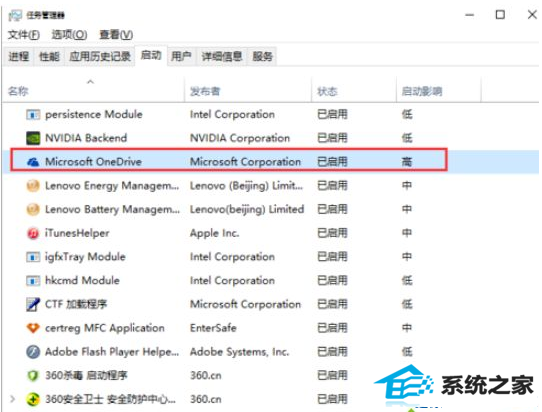Screen dimensions: 542x412
Task: Select the hkcmd Module row
Action: (x=271, y=281)
